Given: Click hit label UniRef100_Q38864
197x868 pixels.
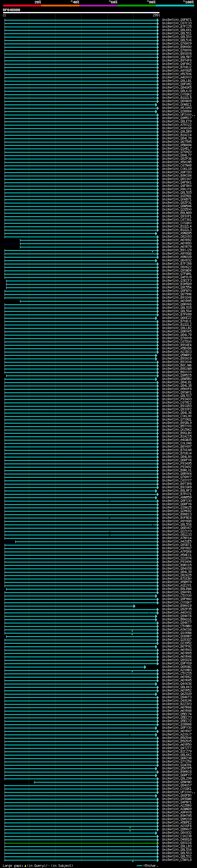Looking at the screenshot, I should click(x=176, y=111).
